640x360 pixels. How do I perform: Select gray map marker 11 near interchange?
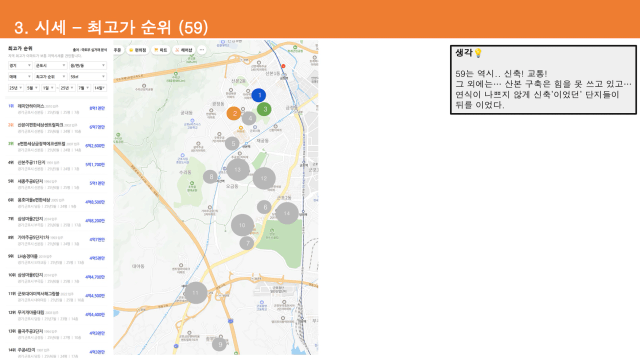coord(196,293)
